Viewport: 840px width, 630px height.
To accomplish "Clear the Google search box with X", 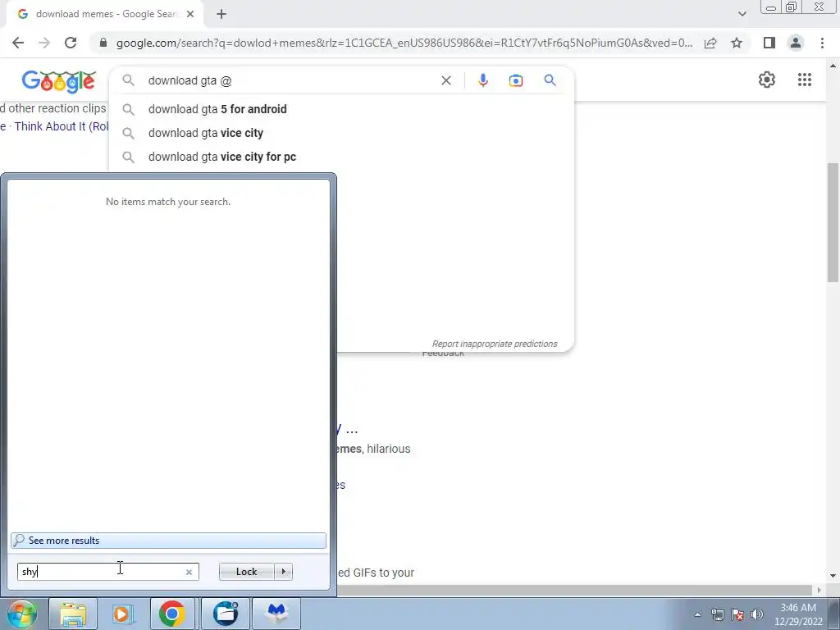I will [x=445, y=80].
